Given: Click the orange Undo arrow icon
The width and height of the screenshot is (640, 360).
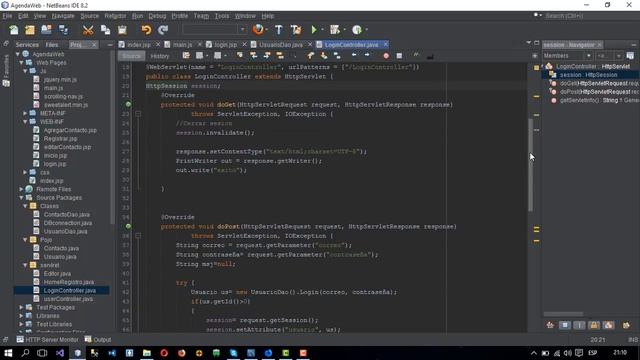Looking at the screenshot, I should point(146,30).
